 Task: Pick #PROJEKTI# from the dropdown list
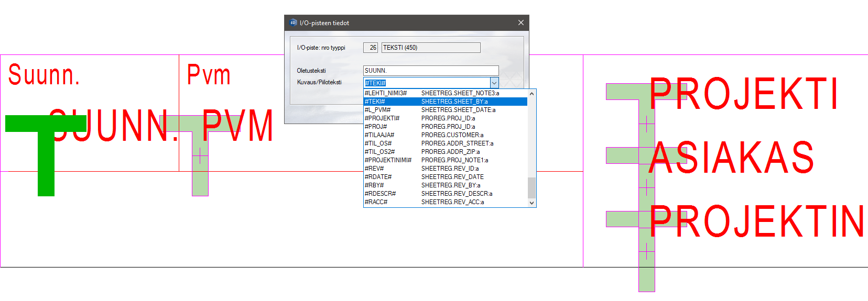pos(445,118)
